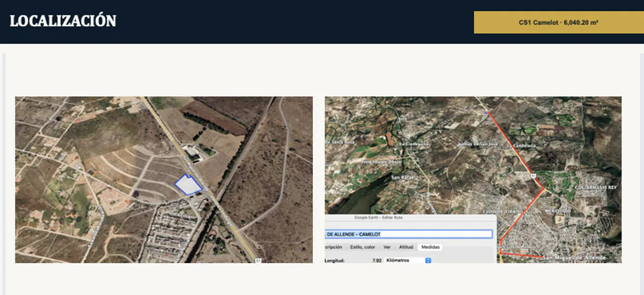This screenshot has width=644, height=295.
Task: Click the CS1 Camelot 6,040.20 m² gold button
Action: 558,23
